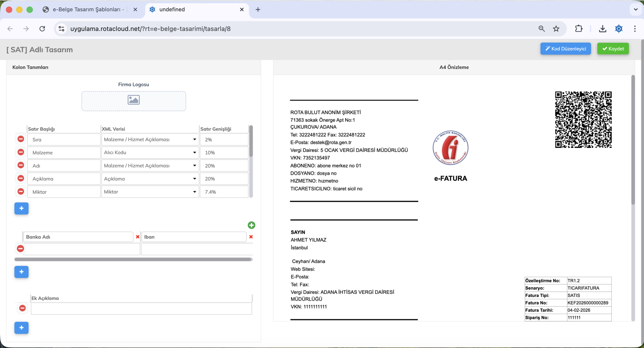Remove the Banka Adı column with red X
644x348 pixels.
point(137,237)
